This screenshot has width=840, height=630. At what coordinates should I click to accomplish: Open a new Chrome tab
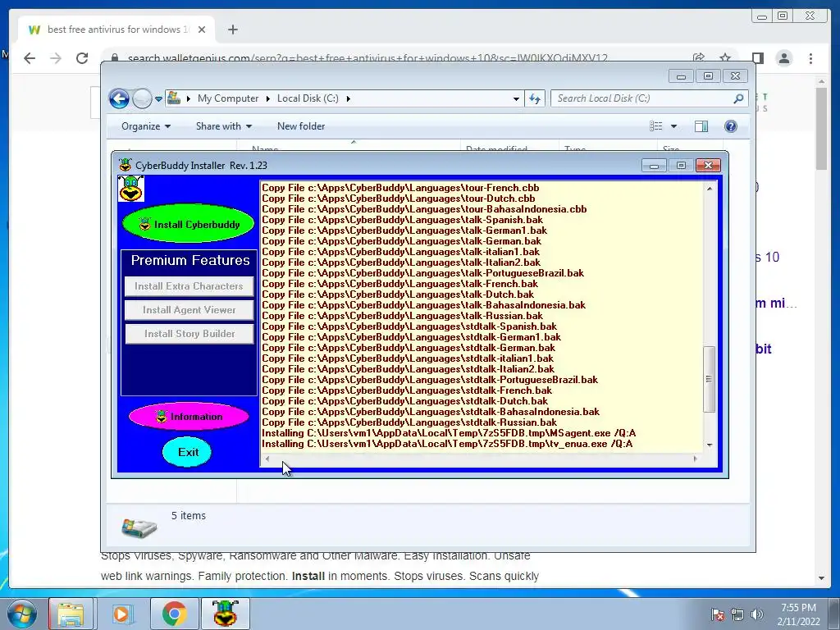(x=232, y=30)
